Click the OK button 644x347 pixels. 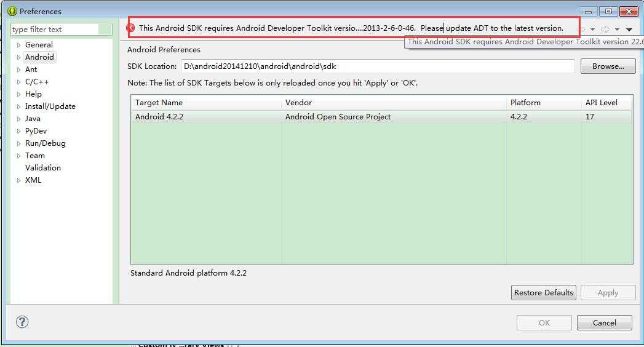(544, 323)
